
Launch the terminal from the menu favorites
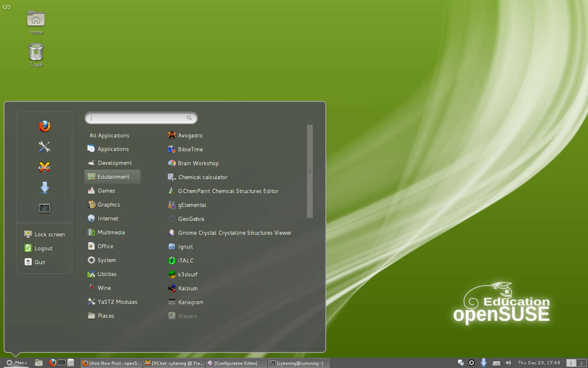(x=45, y=208)
